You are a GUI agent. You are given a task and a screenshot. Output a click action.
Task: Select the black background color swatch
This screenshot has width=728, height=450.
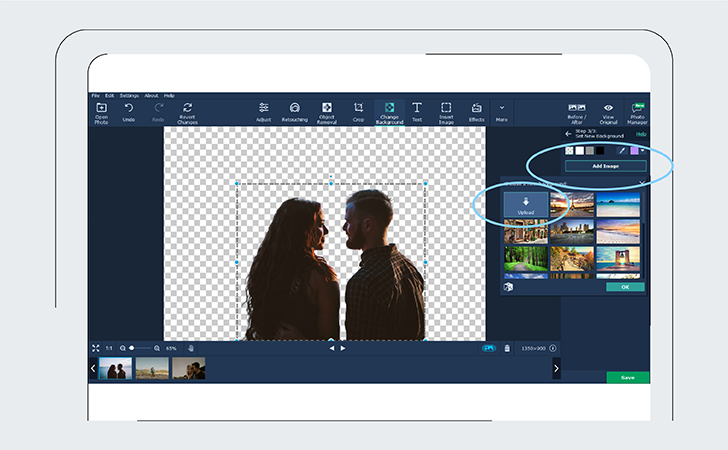[x=600, y=150]
